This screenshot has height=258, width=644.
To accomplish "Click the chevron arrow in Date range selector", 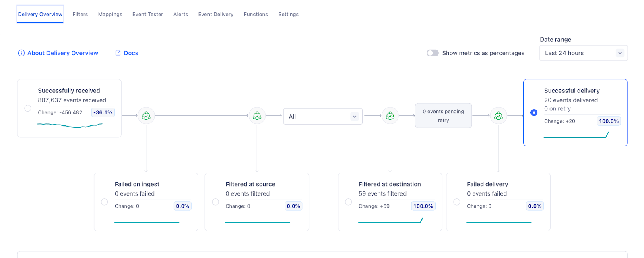I will (x=620, y=53).
